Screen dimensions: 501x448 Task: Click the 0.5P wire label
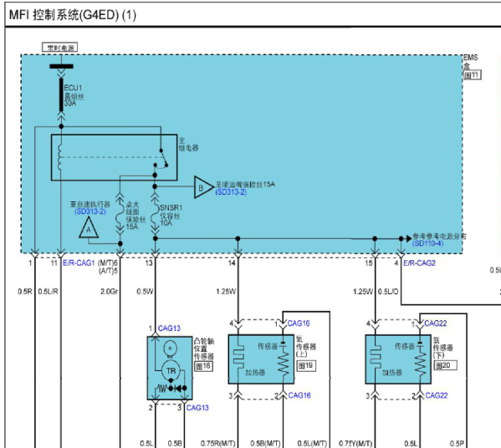(457, 444)
